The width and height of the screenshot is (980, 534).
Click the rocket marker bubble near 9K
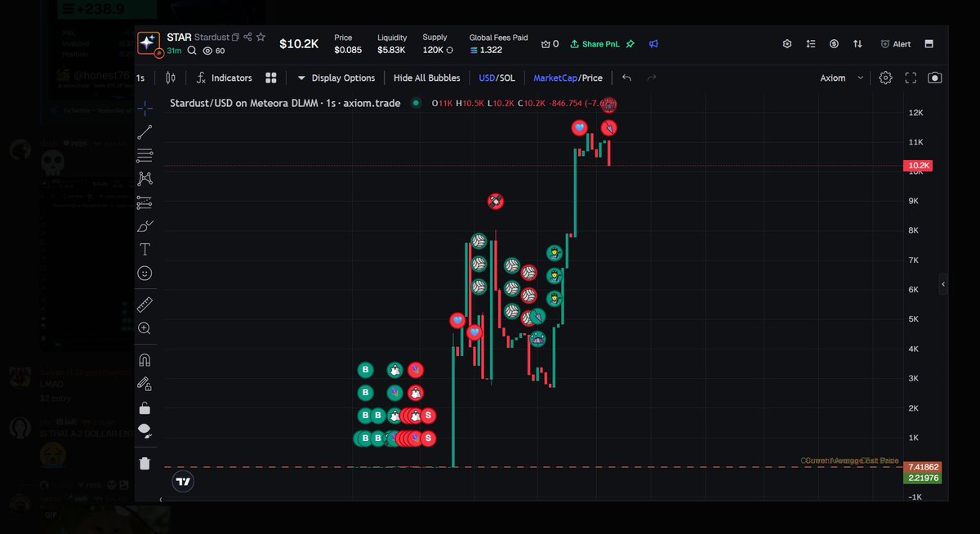pyautogui.click(x=495, y=201)
